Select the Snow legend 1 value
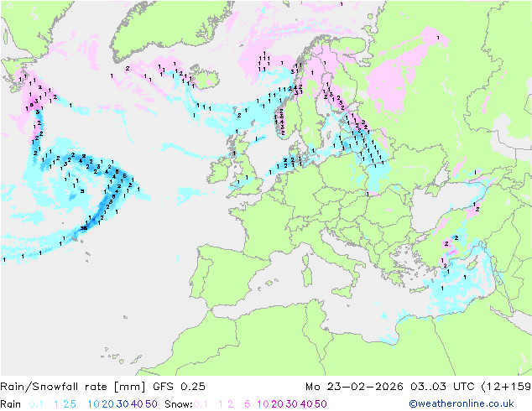Image resolution: width=532 pixels, height=411 pixels. click(221, 404)
